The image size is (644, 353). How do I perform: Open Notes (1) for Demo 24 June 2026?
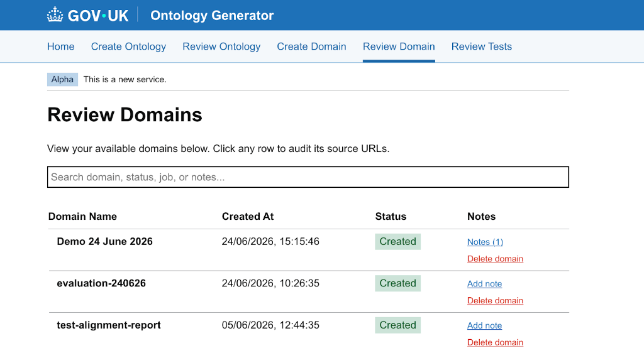pos(485,242)
